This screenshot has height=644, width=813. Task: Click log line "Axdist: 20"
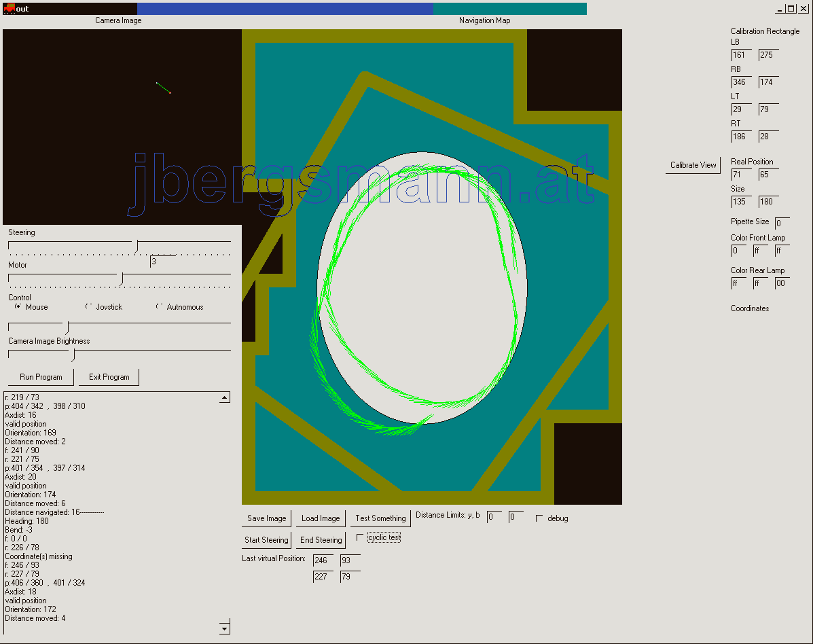[x=21, y=477]
